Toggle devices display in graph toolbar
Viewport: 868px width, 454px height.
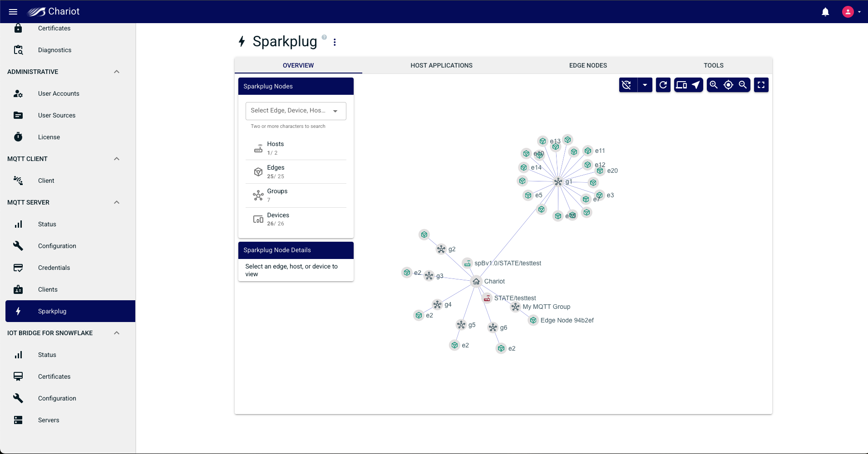681,85
